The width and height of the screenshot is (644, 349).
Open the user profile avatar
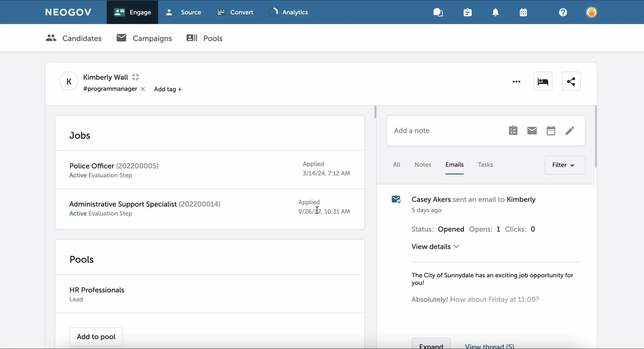592,12
